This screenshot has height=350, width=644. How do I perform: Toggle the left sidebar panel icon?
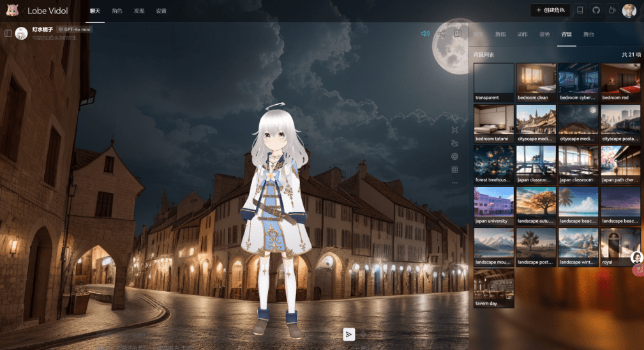[x=8, y=33]
